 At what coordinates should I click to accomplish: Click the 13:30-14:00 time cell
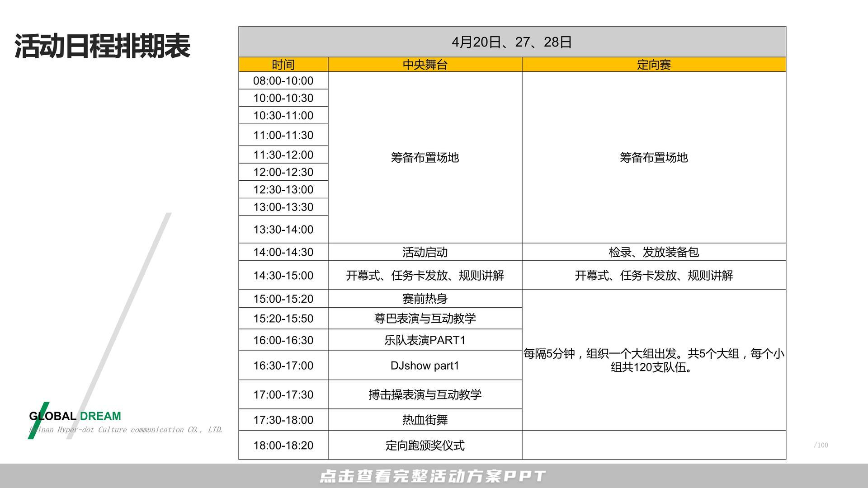coord(283,230)
